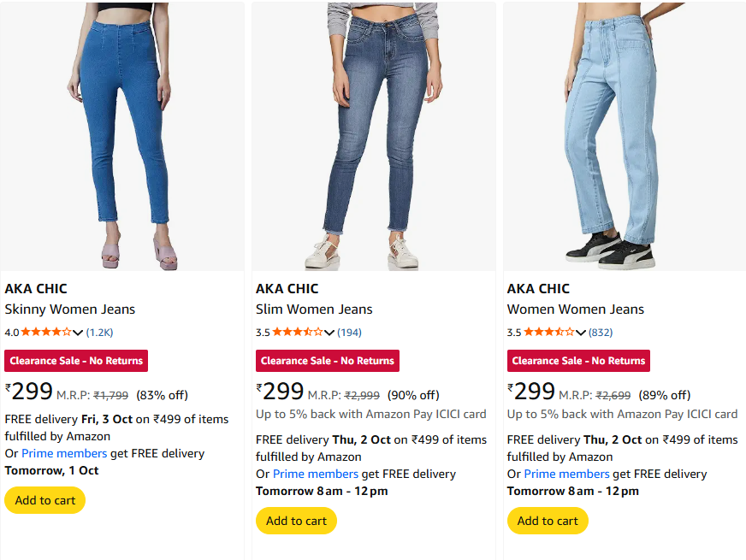Expand the rating chevron next to 194 reviews
The image size is (746, 560).
tap(329, 333)
